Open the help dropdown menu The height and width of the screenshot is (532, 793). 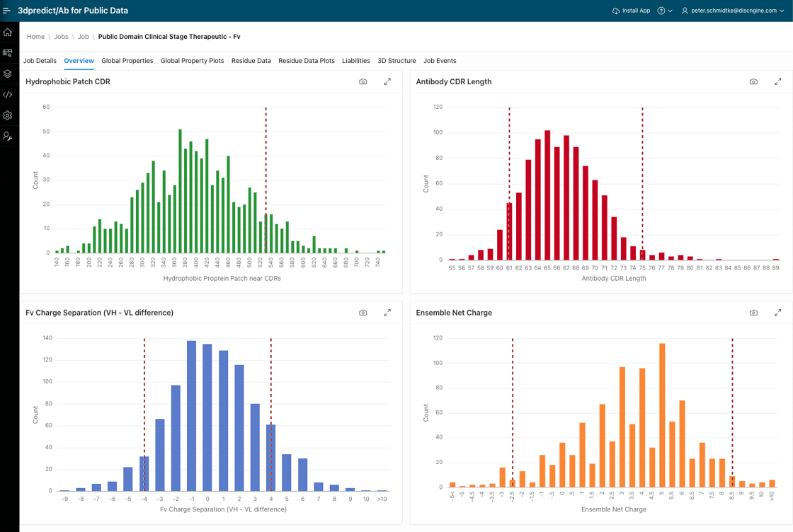pos(664,11)
